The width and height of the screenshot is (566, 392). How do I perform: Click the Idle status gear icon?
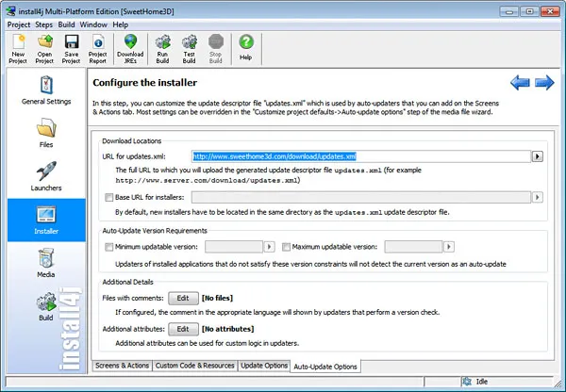[x=467, y=382]
